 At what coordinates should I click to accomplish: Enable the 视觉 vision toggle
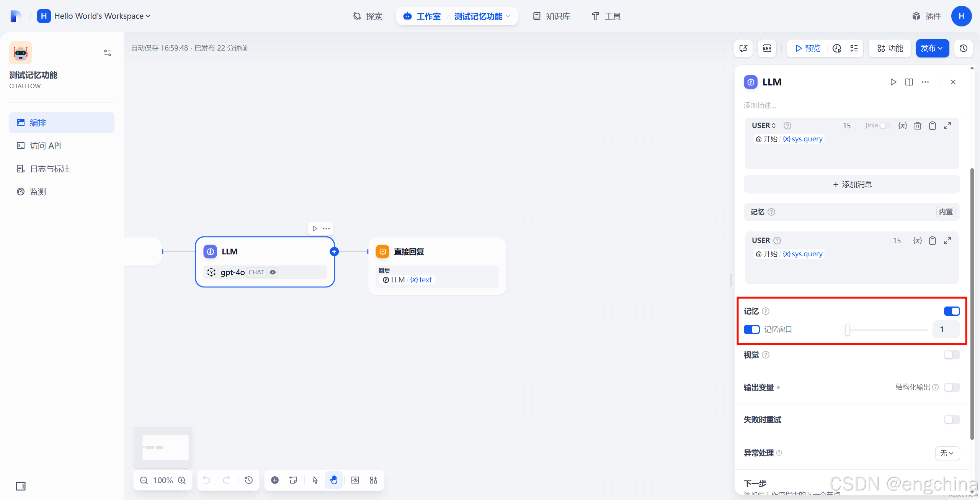click(x=952, y=355)
